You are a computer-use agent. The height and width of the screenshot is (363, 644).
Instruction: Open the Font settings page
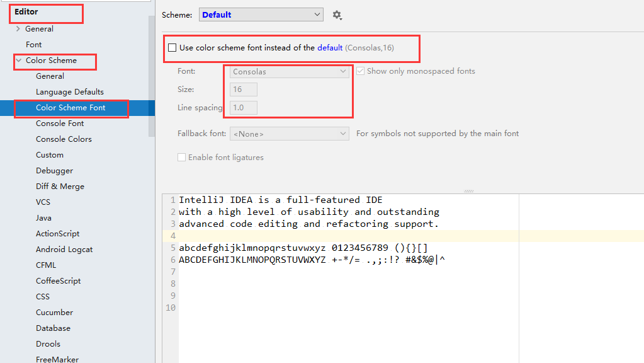pos(33,44)
